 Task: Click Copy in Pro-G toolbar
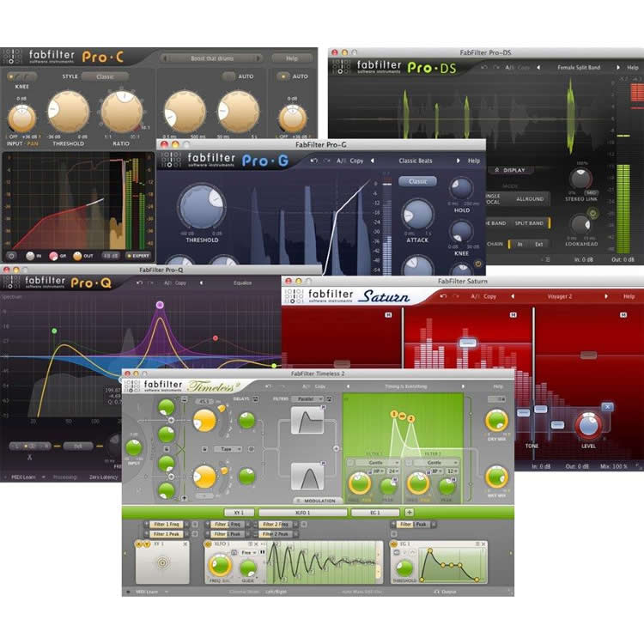[356, 161]
